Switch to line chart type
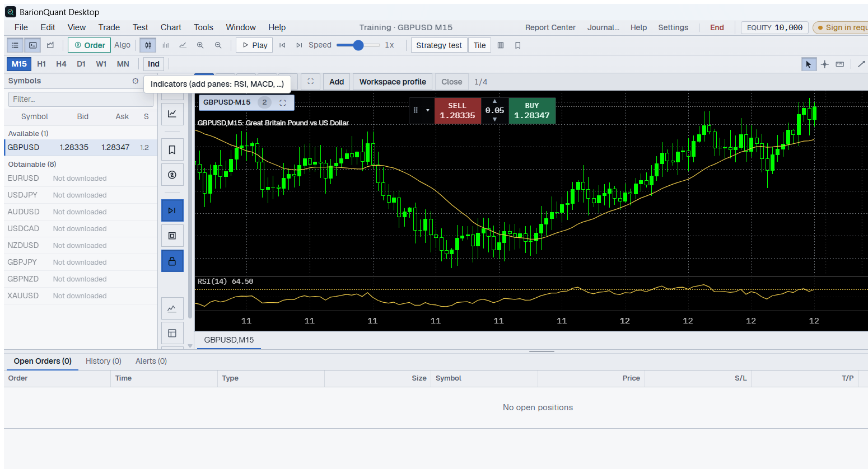This screenshot has width=868, height=469. click(x=183, y=45)
